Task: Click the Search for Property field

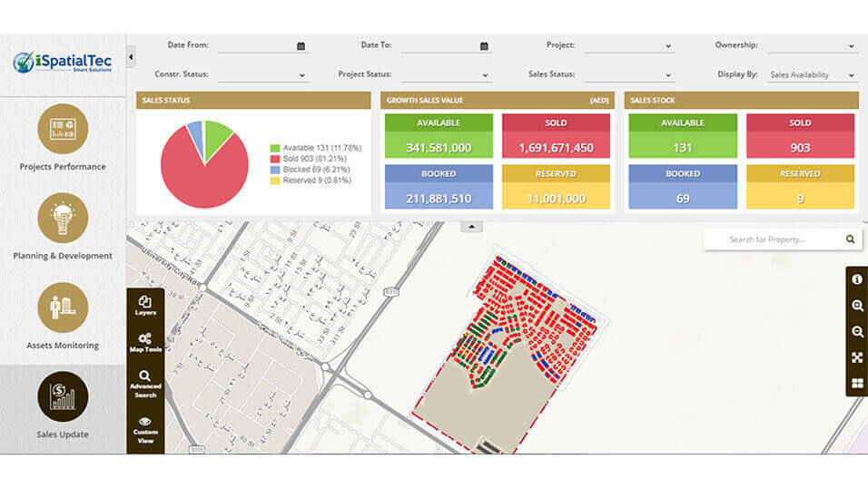Action: pyautogui.click(x=772, y=239)
